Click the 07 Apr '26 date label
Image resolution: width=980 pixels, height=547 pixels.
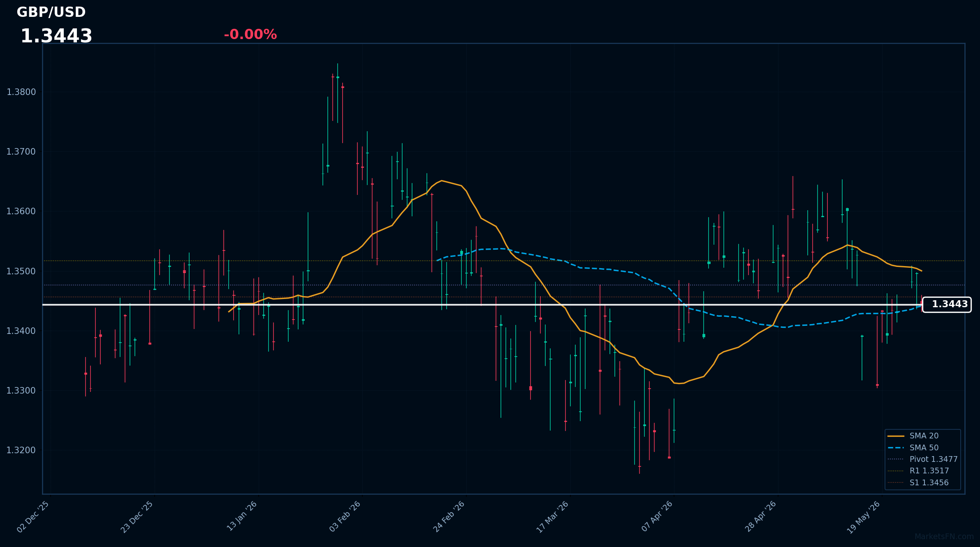click(657, 516)
